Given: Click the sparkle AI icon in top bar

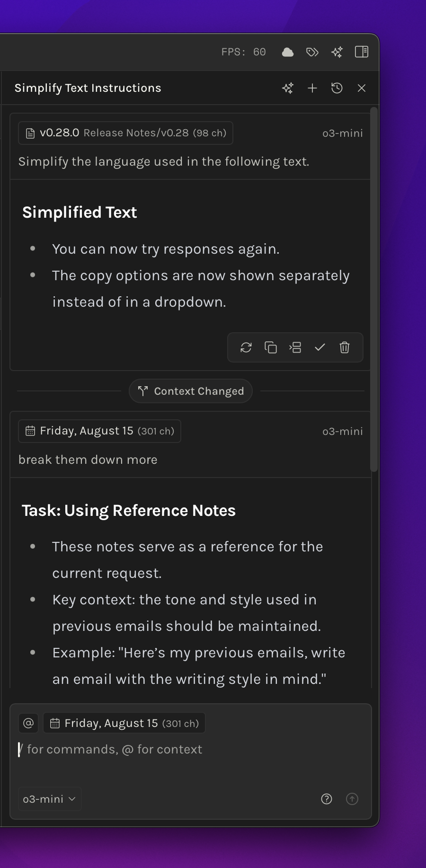Looking at the screenshot, I should [337, 52].
